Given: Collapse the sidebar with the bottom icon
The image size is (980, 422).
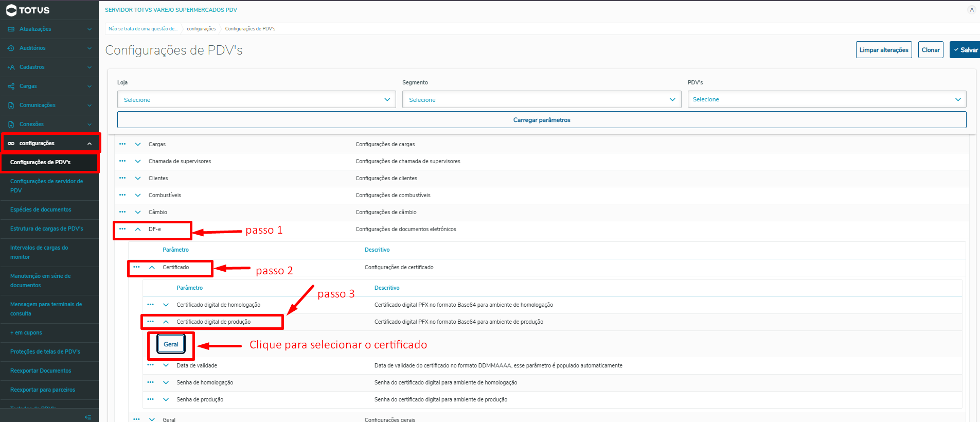Looking at the screenshot, I should click(x=88, y=417).
